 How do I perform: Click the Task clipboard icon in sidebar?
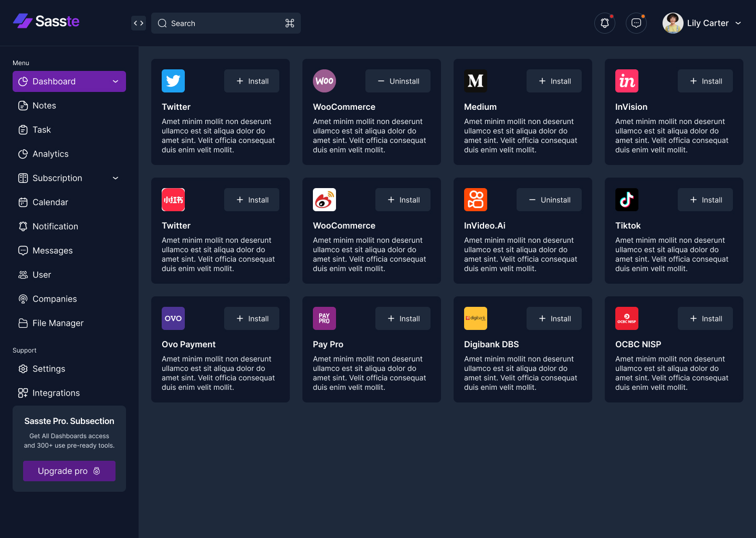pos(23,130)
